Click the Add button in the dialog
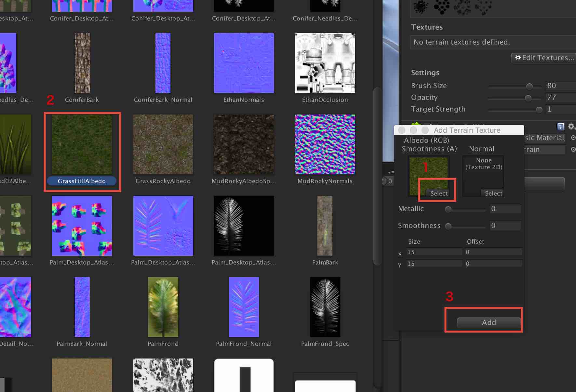 [489, 322]
